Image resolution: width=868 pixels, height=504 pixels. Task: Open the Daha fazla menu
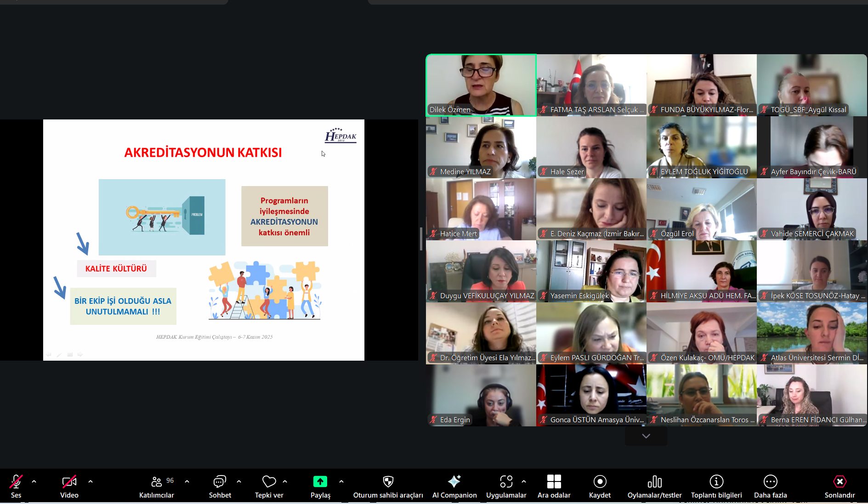click(770, 487)
